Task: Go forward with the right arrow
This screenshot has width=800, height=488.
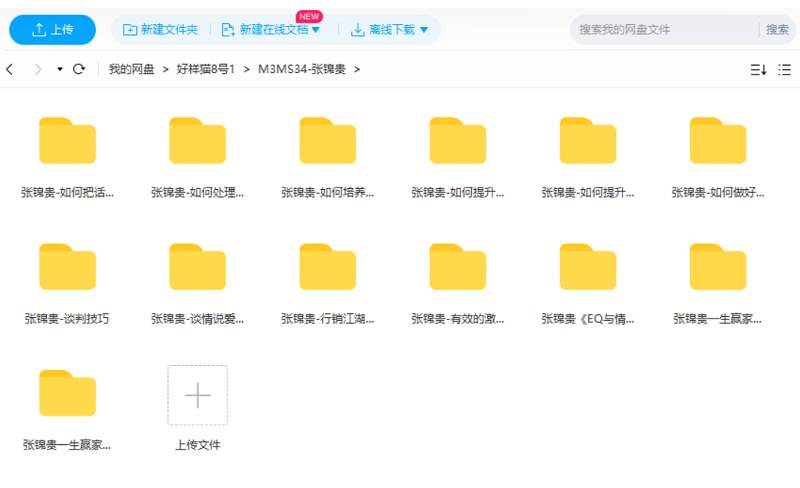Action: 38,69
